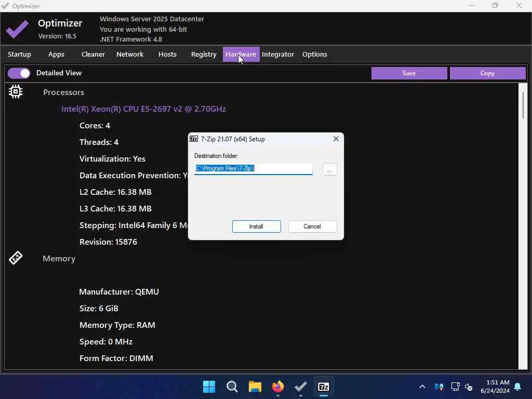Select the Memory heading
532x399 pixels.
[x=59, y=259]
